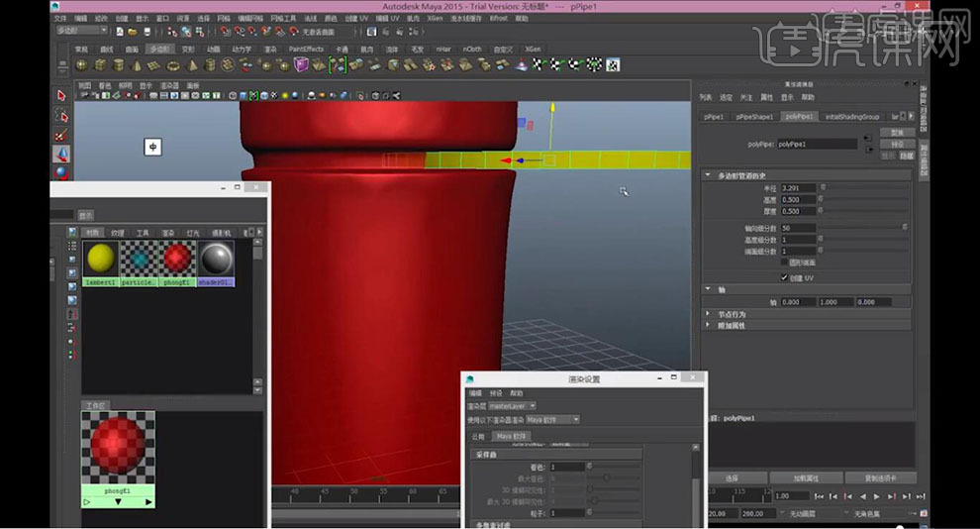Uncheck the 创建 UV checkbox
The image size is (980, 529).
click(x=784, y=277)
